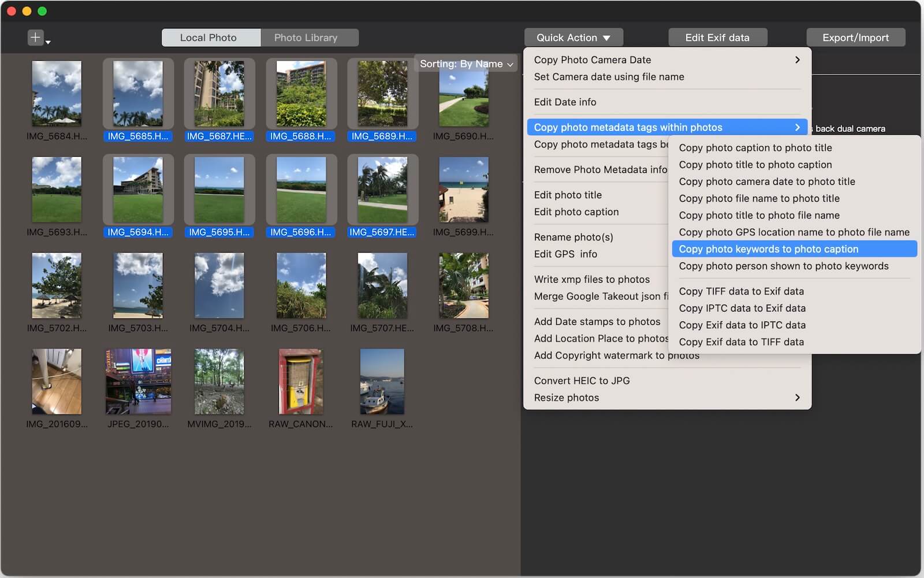Image resolution: width=924 pixels, height=578 pixels.
Task: Select Set Camera date using file name
Action: [609, 76]
